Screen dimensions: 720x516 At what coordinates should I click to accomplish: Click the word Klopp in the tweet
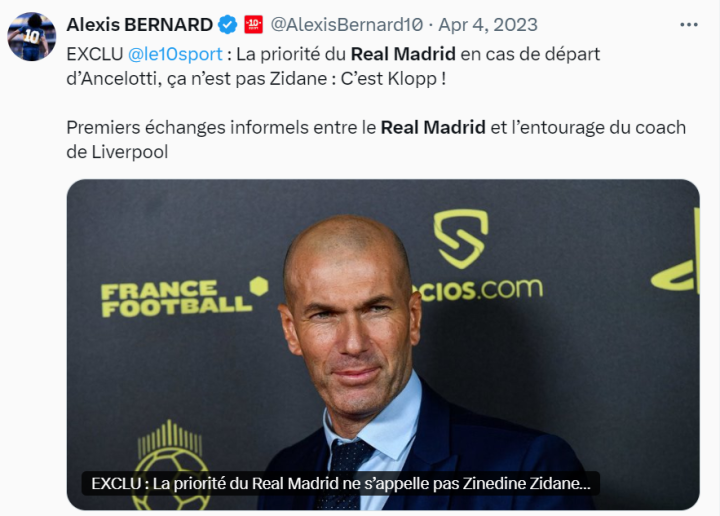click(413, 79)
